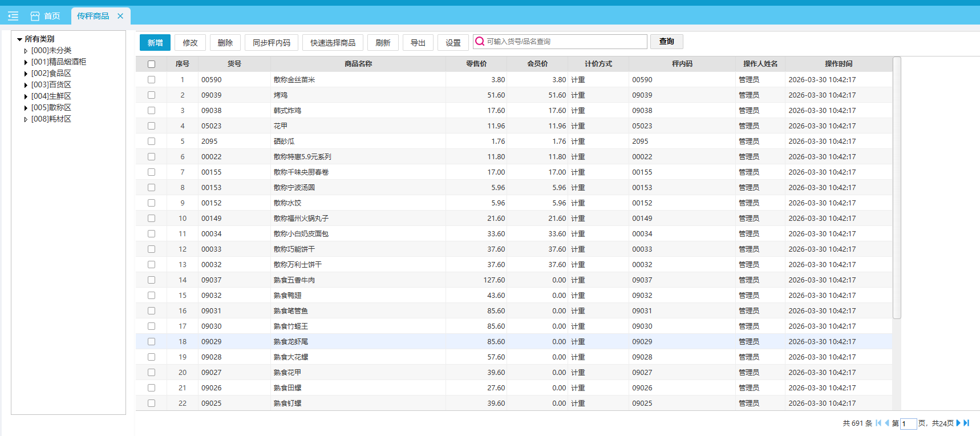This screenshot has width=980, height=436.
Task: Click the magnifier icon in search box
Action: coord(480,42)
